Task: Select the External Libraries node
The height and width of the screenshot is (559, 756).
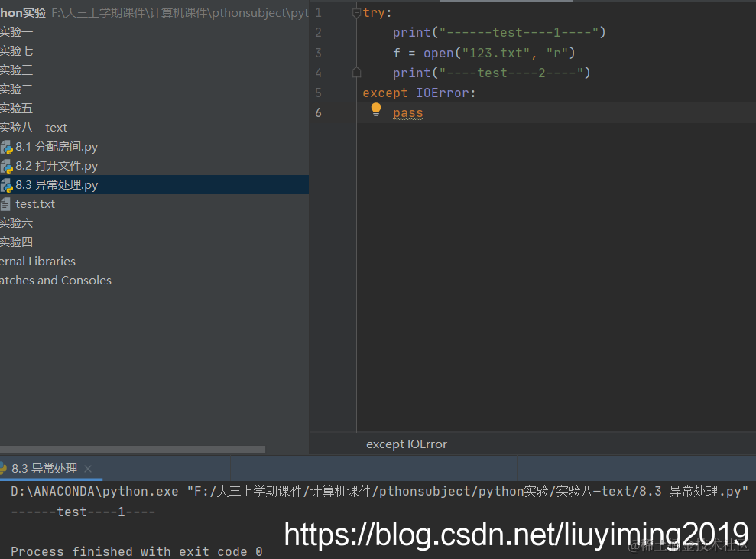Action: (37, 262)
